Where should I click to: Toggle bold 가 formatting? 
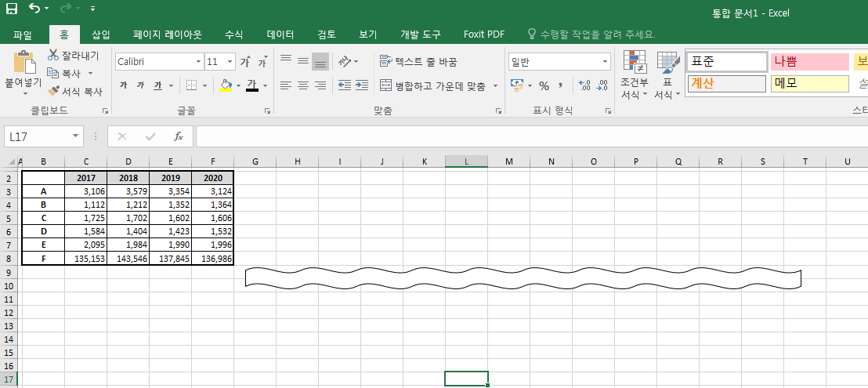pyautogui.click(x=123, y=85)
